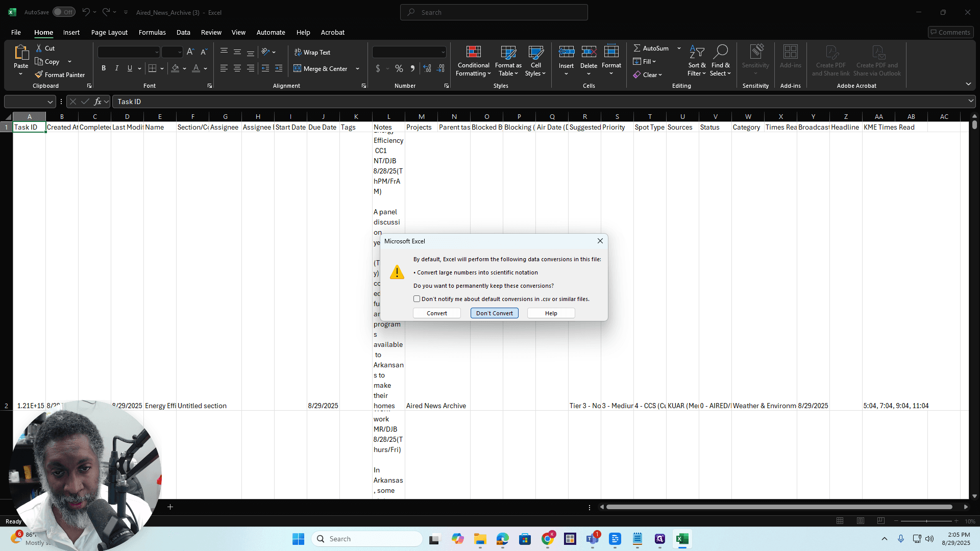The height and width of the screenshot is (551, 980).
Task: Expand the formula bar chevron
Action: (x=970, y=101)
